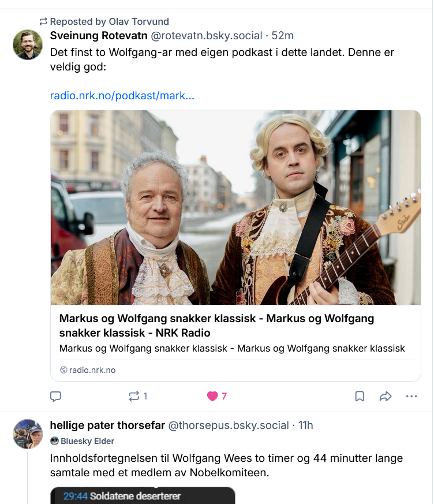Viewport: 434px width, 504px height.
Task: Open the Markus og Wolfgang preview image
Action: [x=235, y=207]
